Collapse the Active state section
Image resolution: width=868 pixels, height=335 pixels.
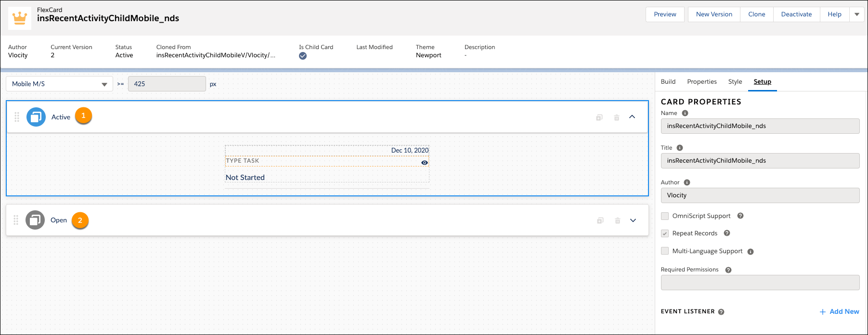[x=632, y=117]
